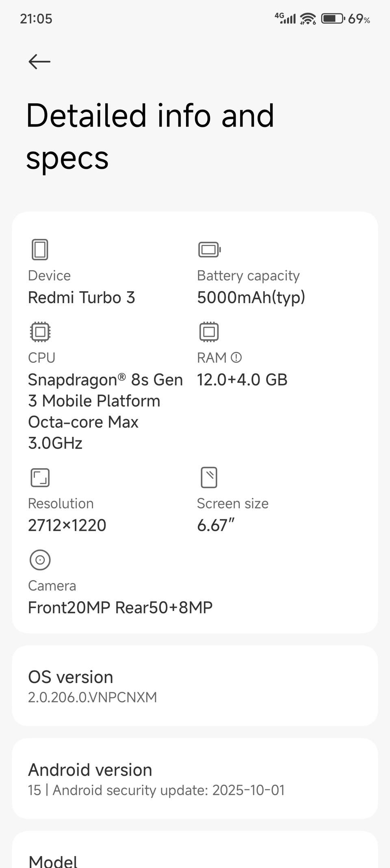The height and width of the screenshot is (868, 390).
Task: Tap the Device phone icon
Action: pyautogui.click(x=40, y=249)
